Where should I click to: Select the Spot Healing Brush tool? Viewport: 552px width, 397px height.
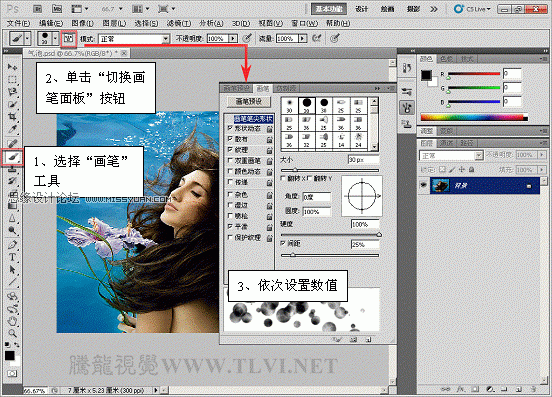(12, 143)
